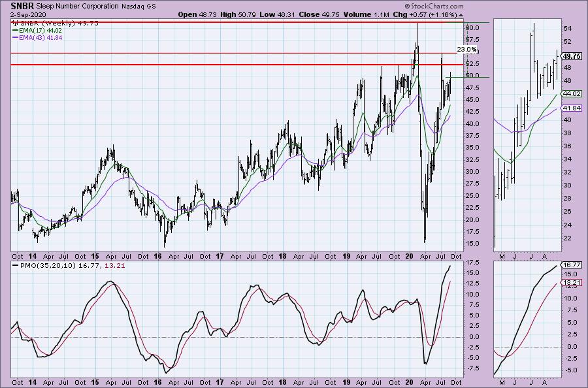Image resolution: width=588 pixels, height=388 pixels.
Task: Click the 16.77 PMO value tag
Action: (572, 265)
